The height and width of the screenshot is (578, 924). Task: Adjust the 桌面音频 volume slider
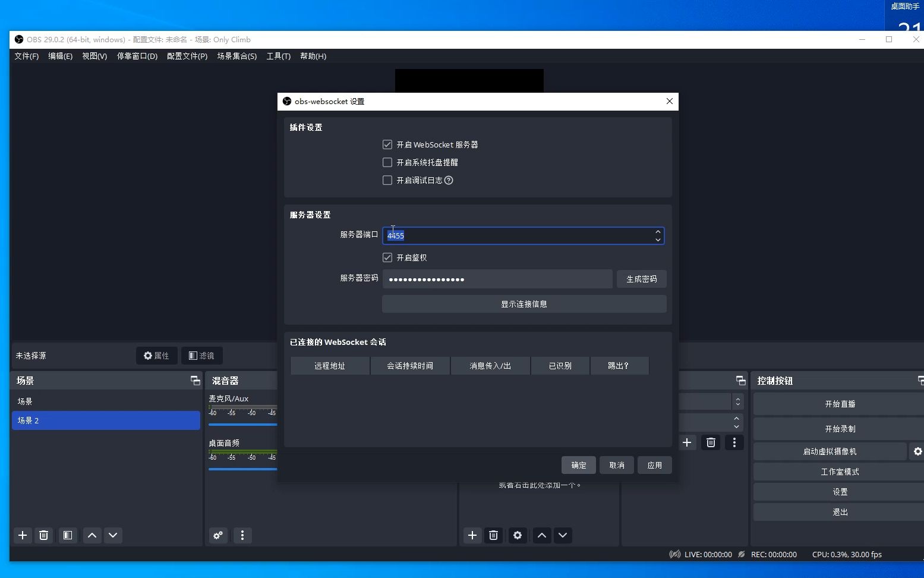242,469
